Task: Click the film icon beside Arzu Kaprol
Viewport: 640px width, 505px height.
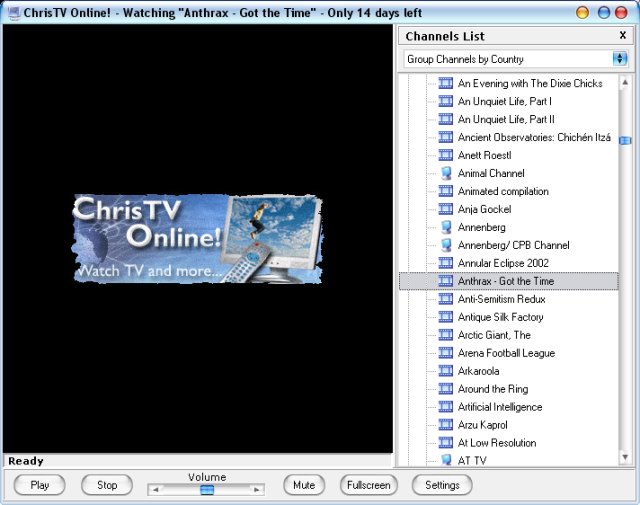Action: click(445, 425)
